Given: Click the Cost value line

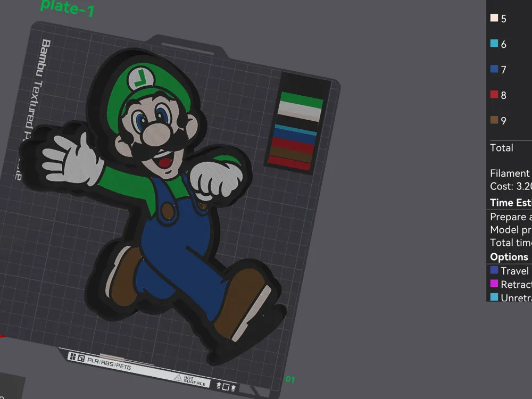Looking at the screenshot, I should tap(511, 186).
